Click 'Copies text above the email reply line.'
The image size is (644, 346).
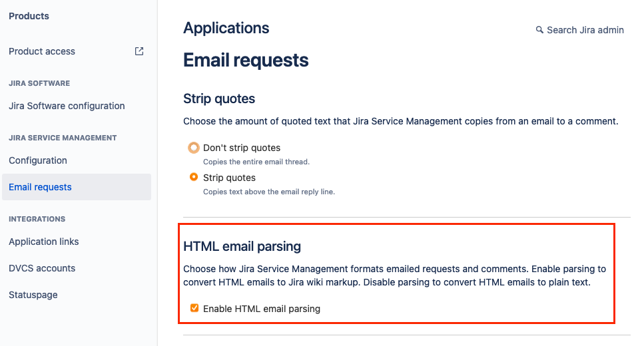269,192
